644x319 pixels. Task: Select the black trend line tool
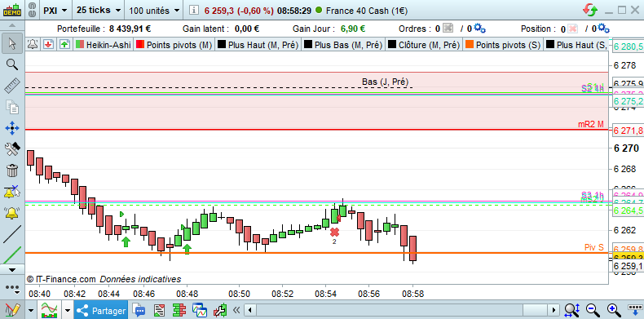(x=12, y=234)
